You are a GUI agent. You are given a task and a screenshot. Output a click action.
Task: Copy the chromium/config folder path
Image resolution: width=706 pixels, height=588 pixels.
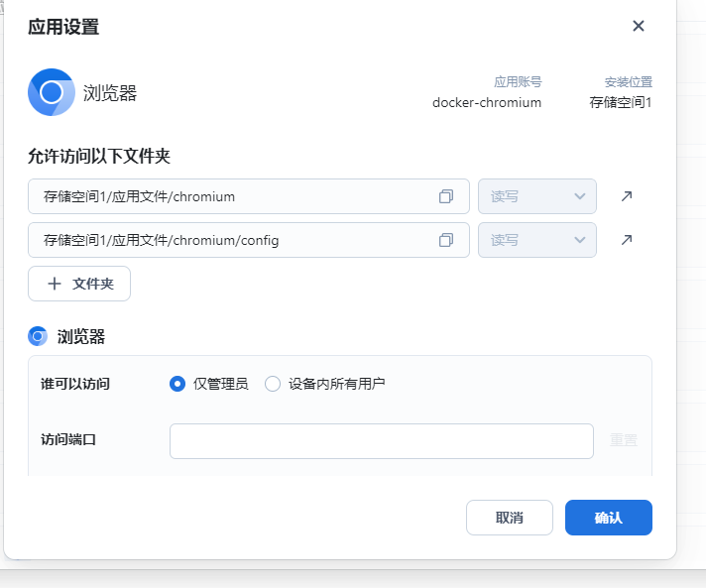[x=446, y=240]
